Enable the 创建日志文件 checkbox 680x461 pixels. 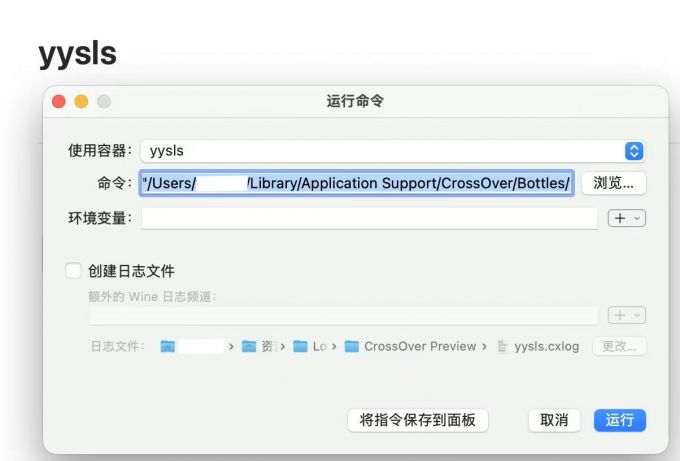pyautogui.click(x=73, y=271)
